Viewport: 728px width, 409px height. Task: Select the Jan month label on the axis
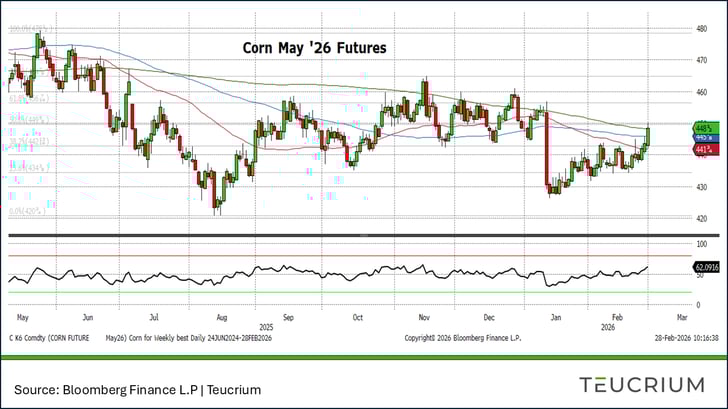[554, 316]
